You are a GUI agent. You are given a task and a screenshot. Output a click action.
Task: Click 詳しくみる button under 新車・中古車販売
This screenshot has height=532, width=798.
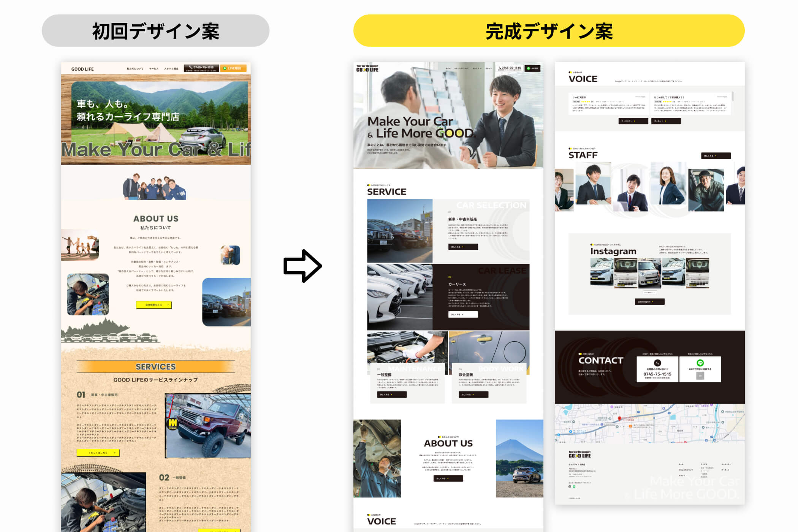pos(463,247)
